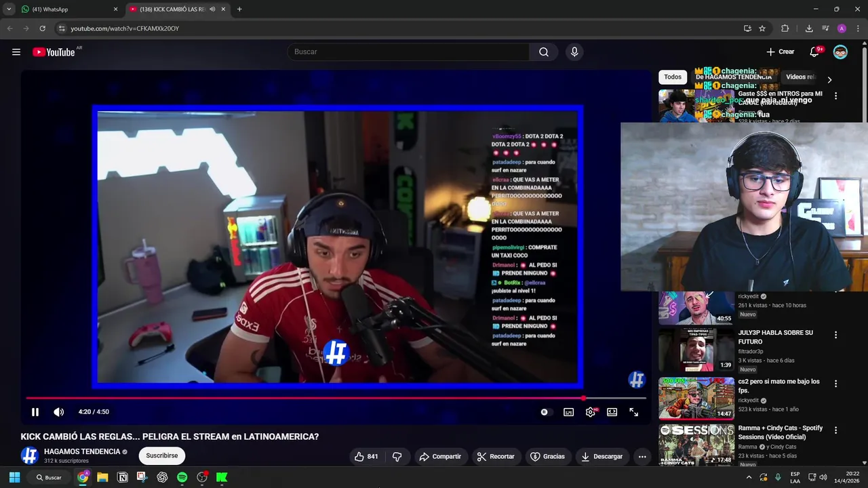
Task: Click the address bar URL
Action: tap(125, 28)
